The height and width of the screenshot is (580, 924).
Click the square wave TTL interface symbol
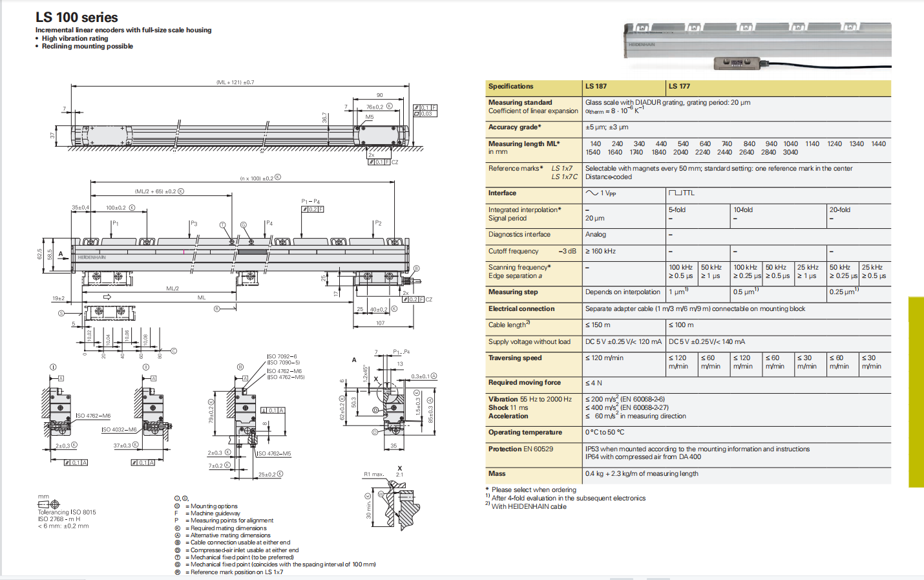[675, 193]
